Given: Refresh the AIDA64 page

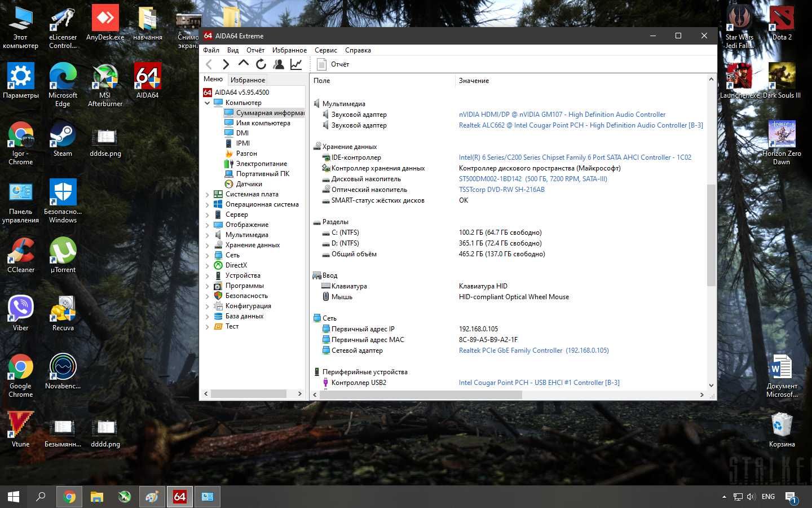Looking at the screenshot, I should coord(261,64).
